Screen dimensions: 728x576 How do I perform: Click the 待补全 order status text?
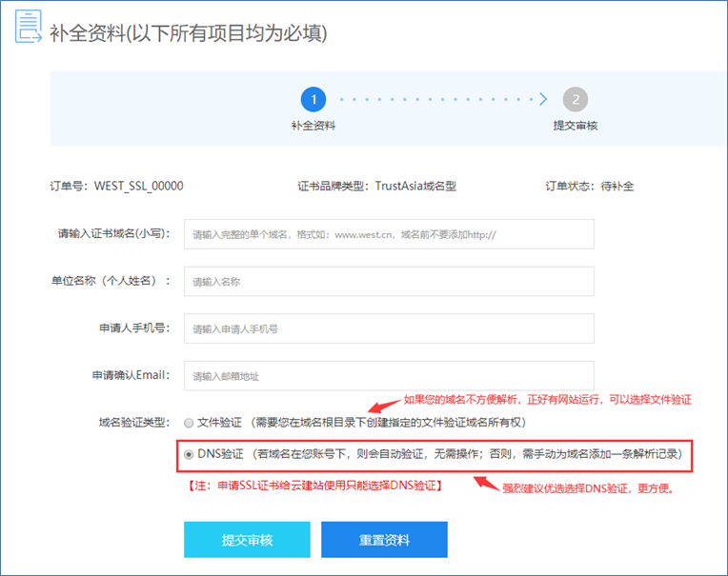[x=616, y=187]
